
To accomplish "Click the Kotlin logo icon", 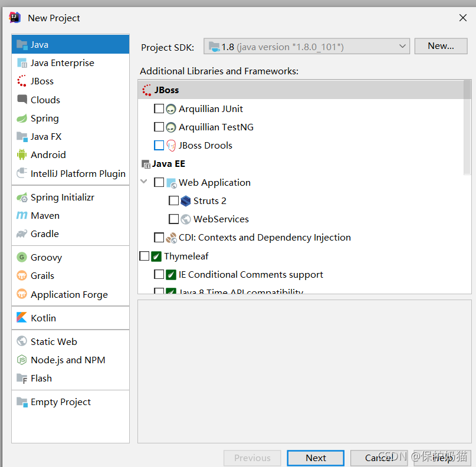I will point(22,318).
